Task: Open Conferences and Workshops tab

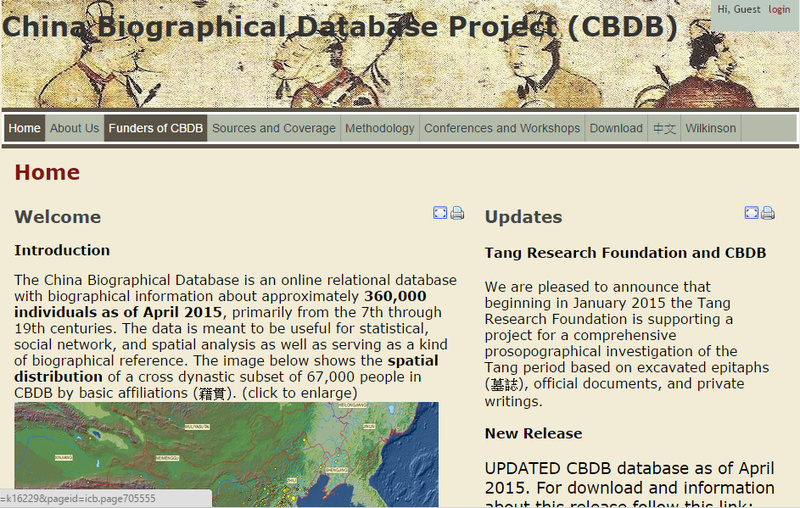Action: (502, 128)
